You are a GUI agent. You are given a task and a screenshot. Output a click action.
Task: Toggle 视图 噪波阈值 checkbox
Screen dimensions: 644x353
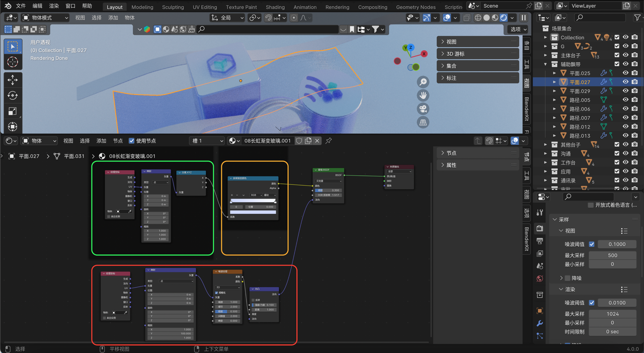click(592, 244)
